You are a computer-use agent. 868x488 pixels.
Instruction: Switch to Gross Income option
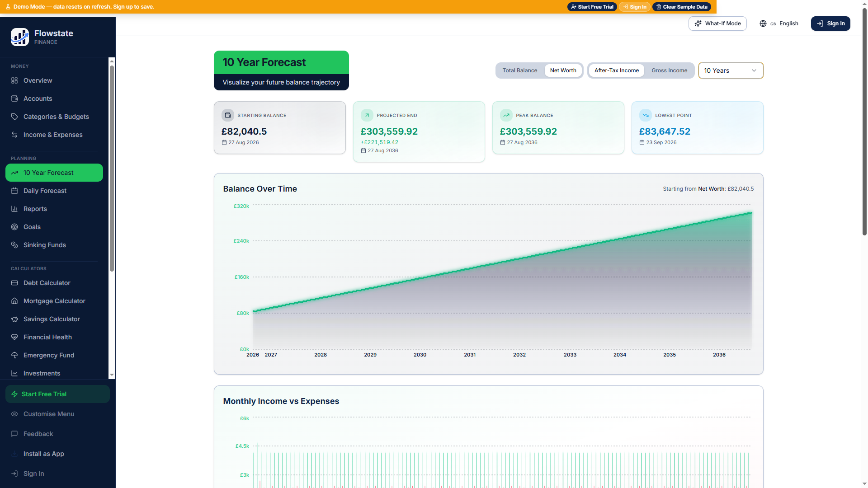click(669, 70)
